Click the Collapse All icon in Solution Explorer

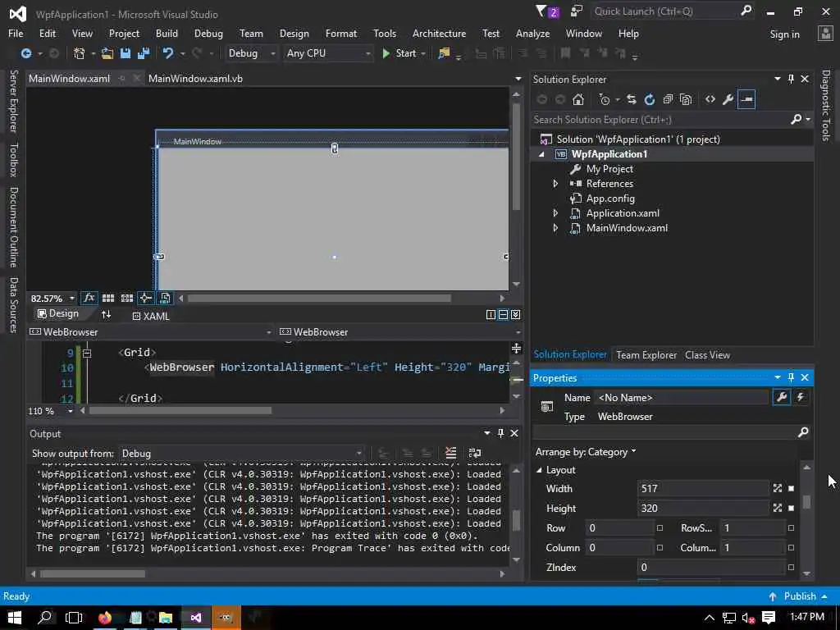(x=668, y=99)
